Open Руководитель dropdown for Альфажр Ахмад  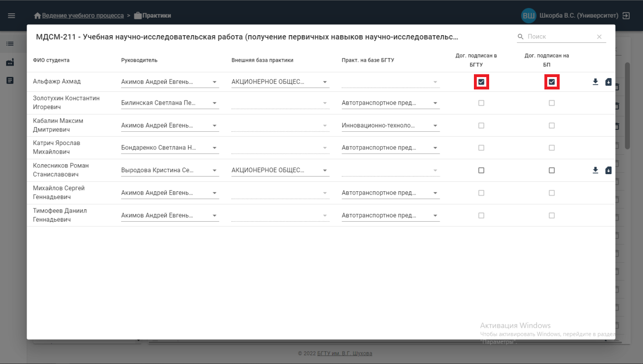coord(170,82)
